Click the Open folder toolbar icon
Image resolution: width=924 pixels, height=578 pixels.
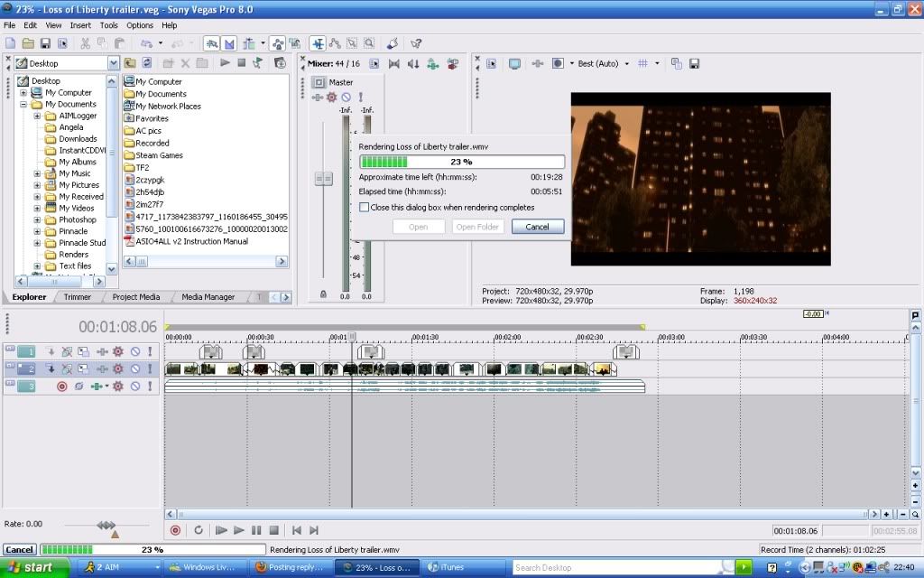[x=28, y=43]
